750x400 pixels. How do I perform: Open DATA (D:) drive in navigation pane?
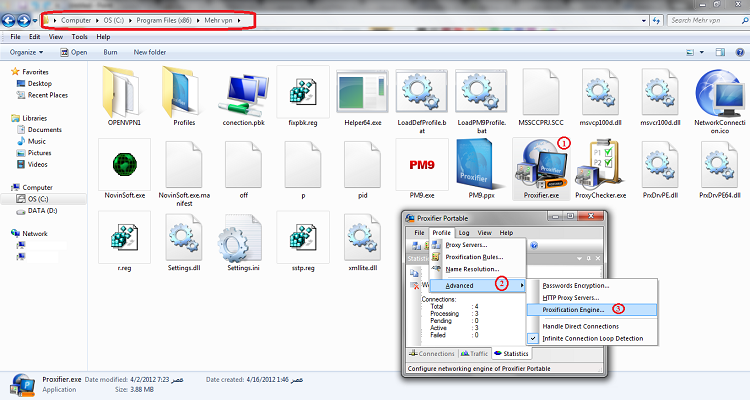pyautogui.click(x=37, y=211)
